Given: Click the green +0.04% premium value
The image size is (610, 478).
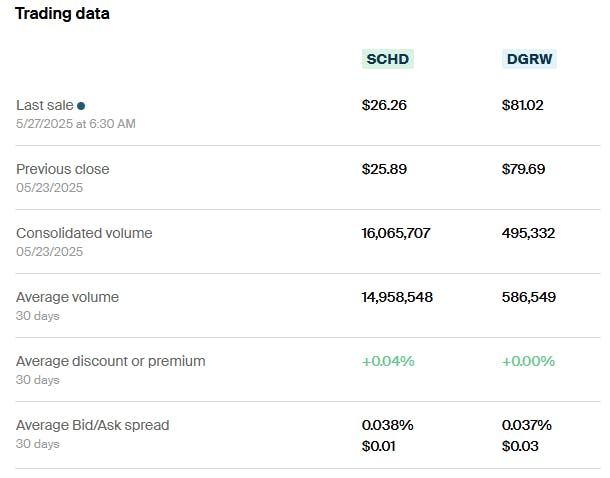Looking at the screenshot, I should 387,361.
